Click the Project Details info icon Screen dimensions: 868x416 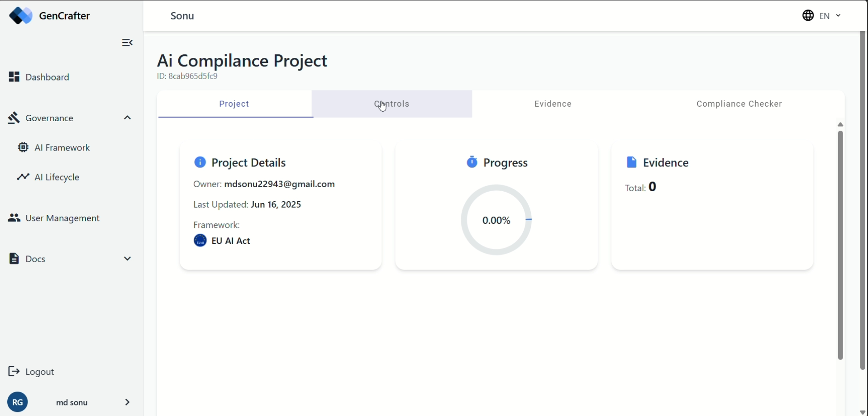(200, 162)
